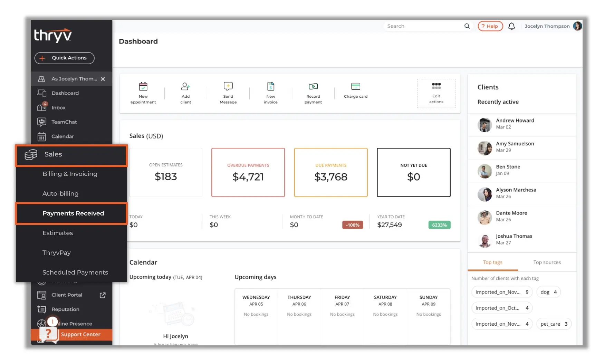Open client Amy Samuelson
The width and height of the screenshot is (614, 364).
(522, 148)
